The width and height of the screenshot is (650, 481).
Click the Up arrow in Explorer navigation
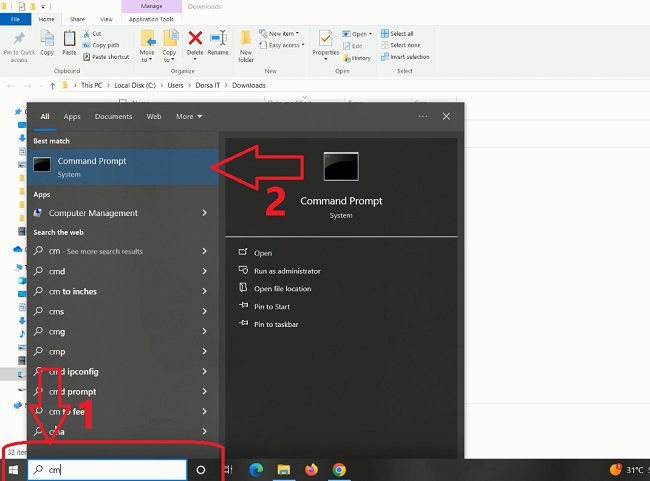click(52, 86)
